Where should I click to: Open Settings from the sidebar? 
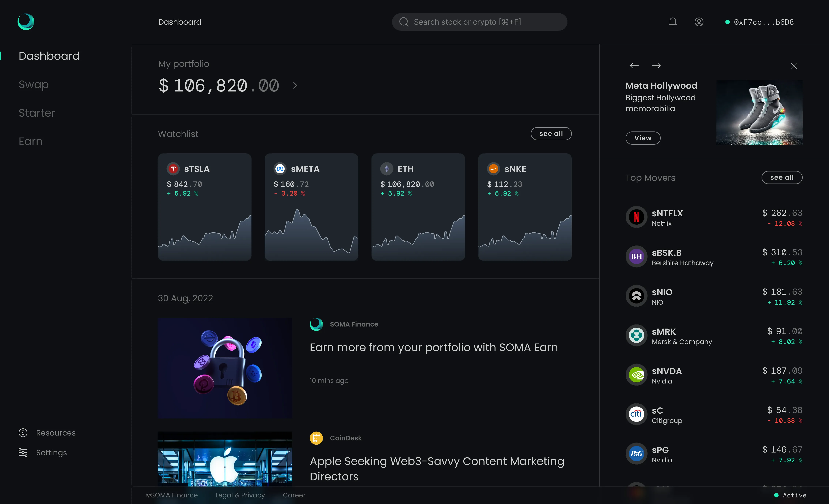point(52,453)
